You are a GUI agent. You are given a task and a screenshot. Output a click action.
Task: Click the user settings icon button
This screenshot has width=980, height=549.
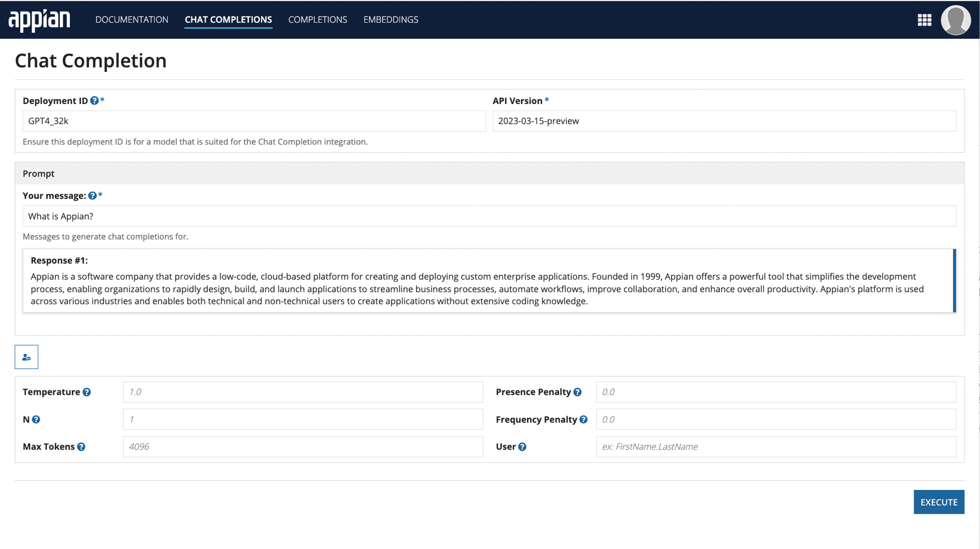(26, 357)
